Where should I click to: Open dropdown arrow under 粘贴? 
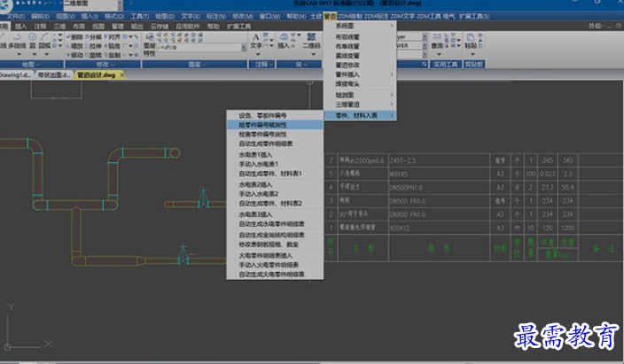coord(472,54)
